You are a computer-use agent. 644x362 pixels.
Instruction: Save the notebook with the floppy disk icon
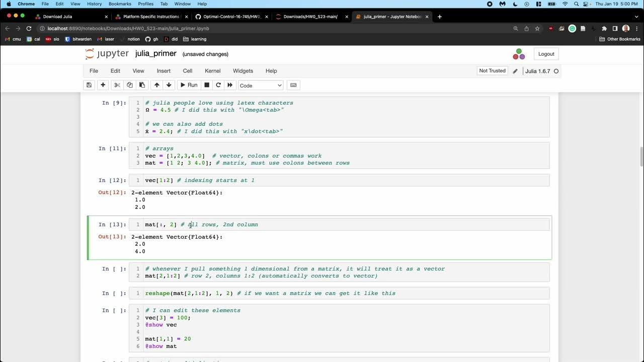89,85
